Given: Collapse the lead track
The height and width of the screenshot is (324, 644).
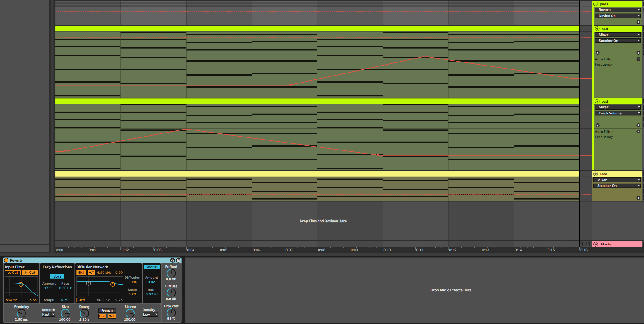Looking at the screenshot, I should tap(596, 174).
